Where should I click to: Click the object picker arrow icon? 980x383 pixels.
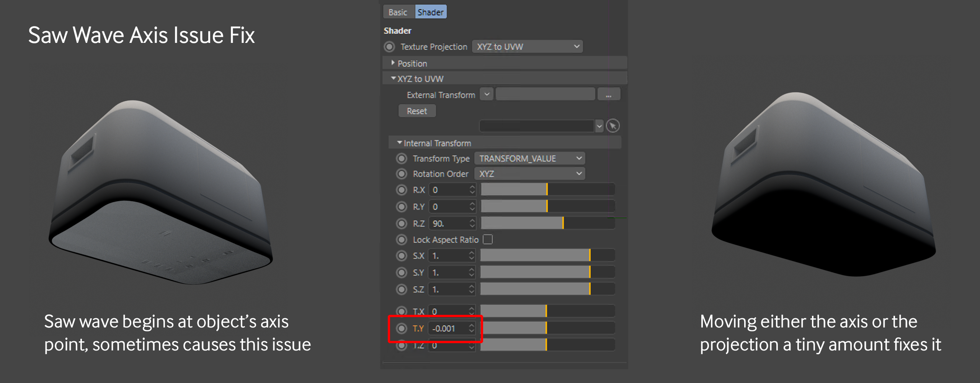[613, 126]
